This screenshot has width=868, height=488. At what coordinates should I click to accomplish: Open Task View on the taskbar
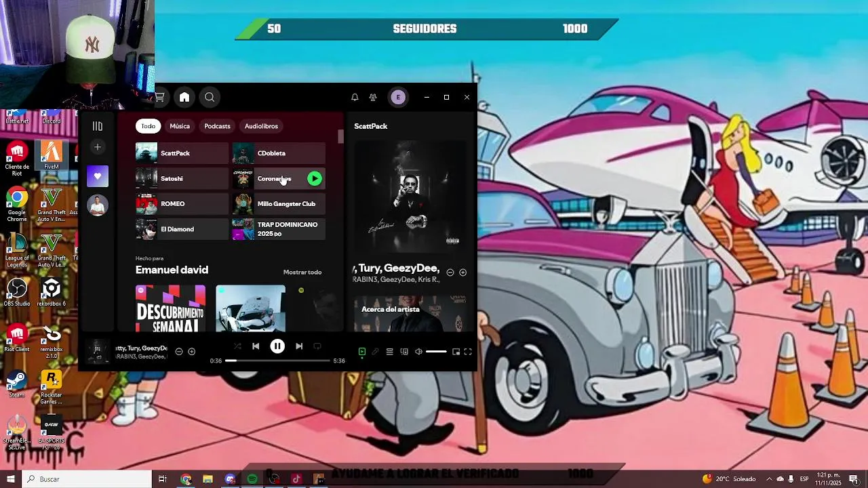(x=163, y=479)
